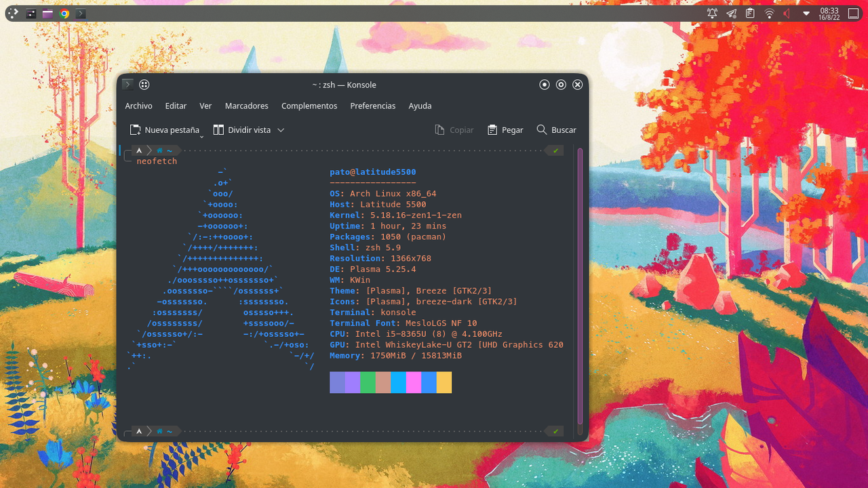The image size is (868, 488).
Task: Open the Ayuda menu
Action: [x=420, y=106]
